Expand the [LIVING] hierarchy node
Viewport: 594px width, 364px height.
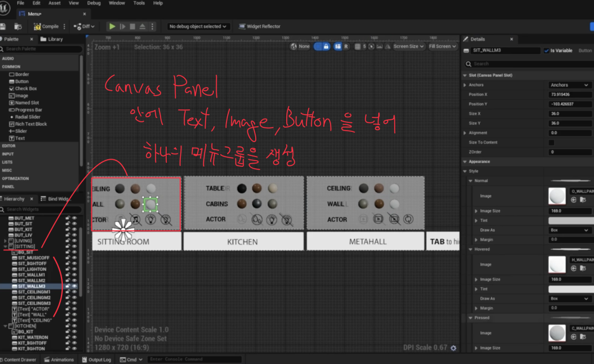click(5, 241)
